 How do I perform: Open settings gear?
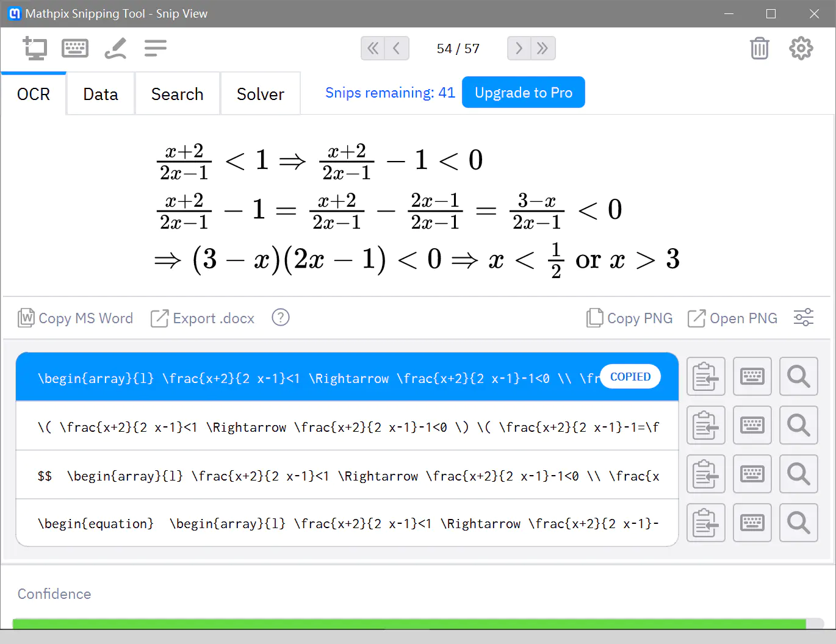[801, 48]
